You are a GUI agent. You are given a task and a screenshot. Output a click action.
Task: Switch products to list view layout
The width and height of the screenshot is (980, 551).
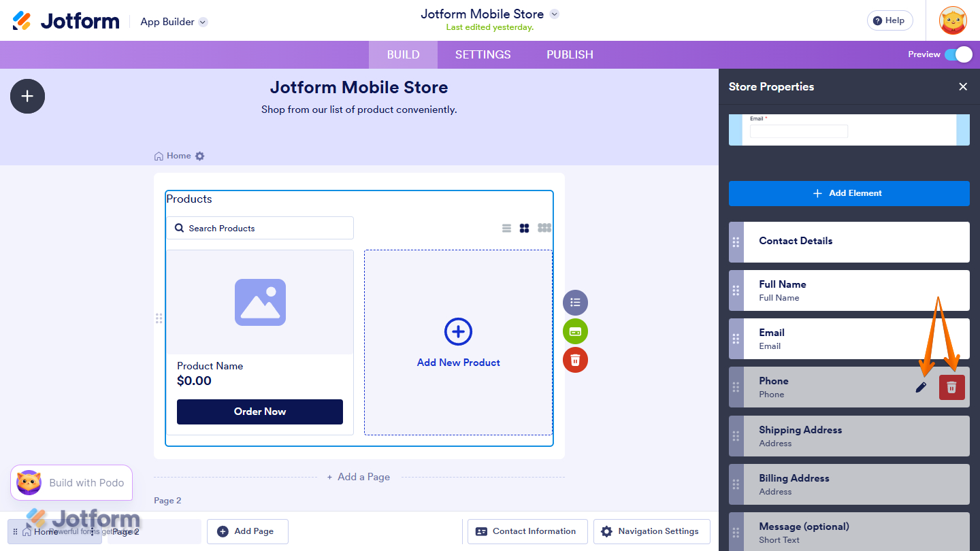click(506, 228)
